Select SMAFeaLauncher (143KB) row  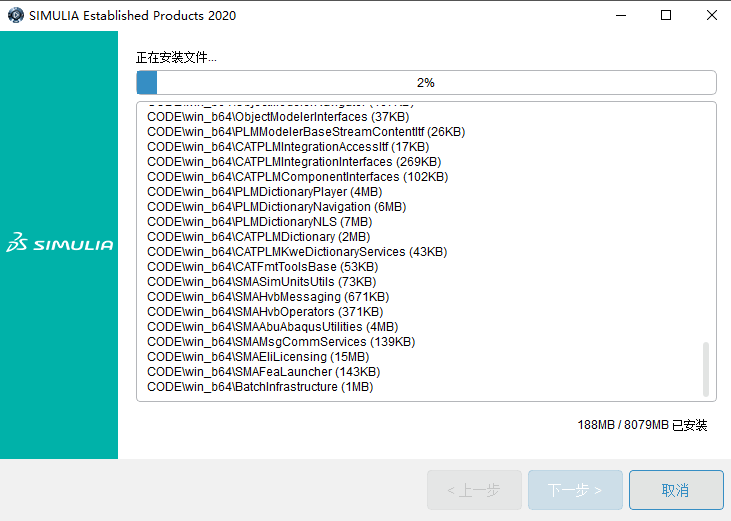(263, 371)
